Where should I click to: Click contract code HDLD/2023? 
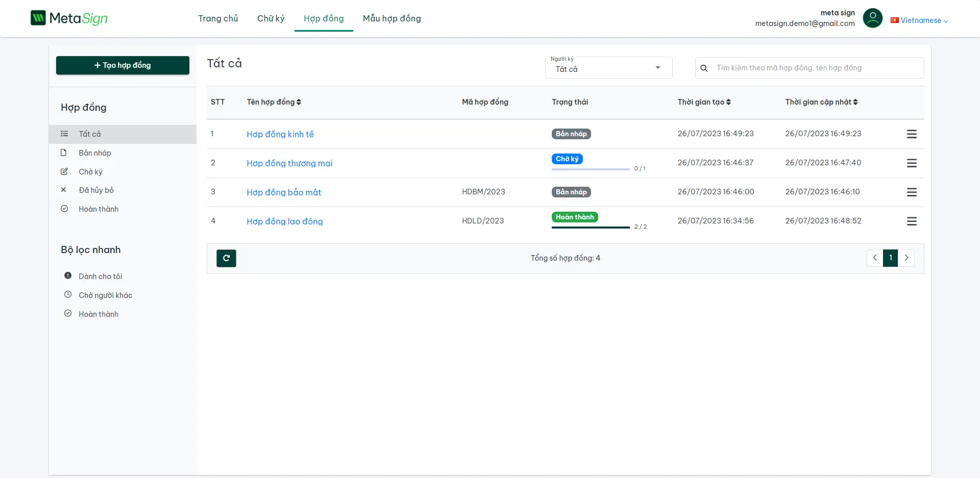[483, 221]
